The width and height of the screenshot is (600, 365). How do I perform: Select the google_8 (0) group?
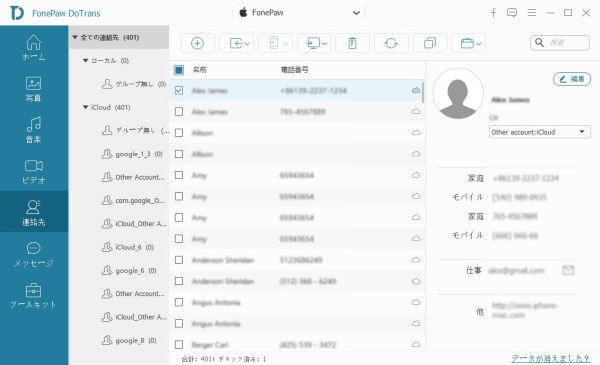pos(129,340)
